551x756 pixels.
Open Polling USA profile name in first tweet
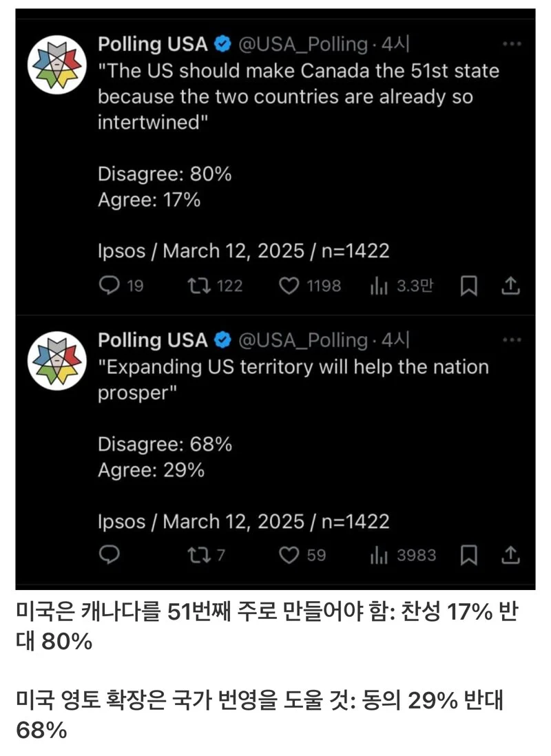pyautogui.click(x=152, y=45)
